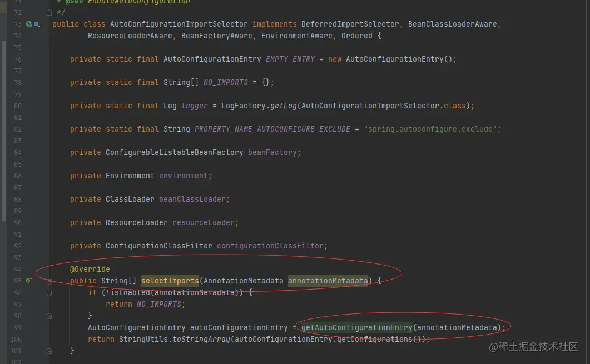Click the beanClassLoader field name
The image size is (590, 364).
click(192, 199)
